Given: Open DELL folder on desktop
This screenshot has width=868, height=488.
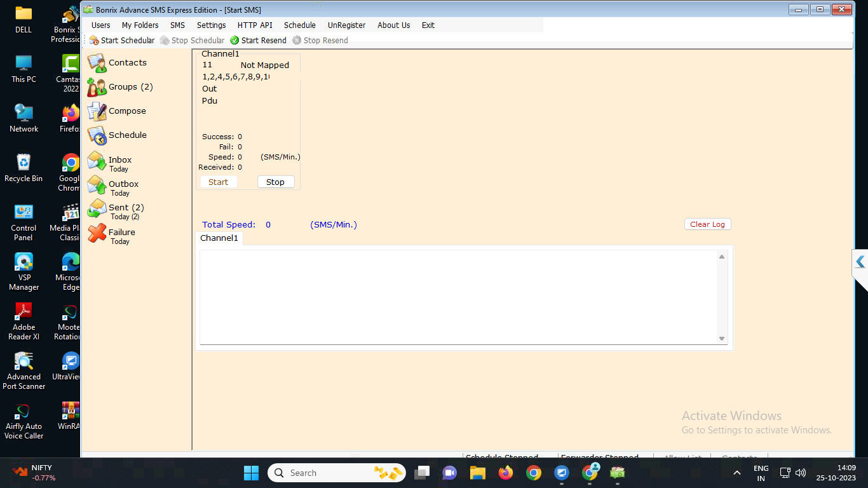Looking at the screenshot, I should pos(24,19).
